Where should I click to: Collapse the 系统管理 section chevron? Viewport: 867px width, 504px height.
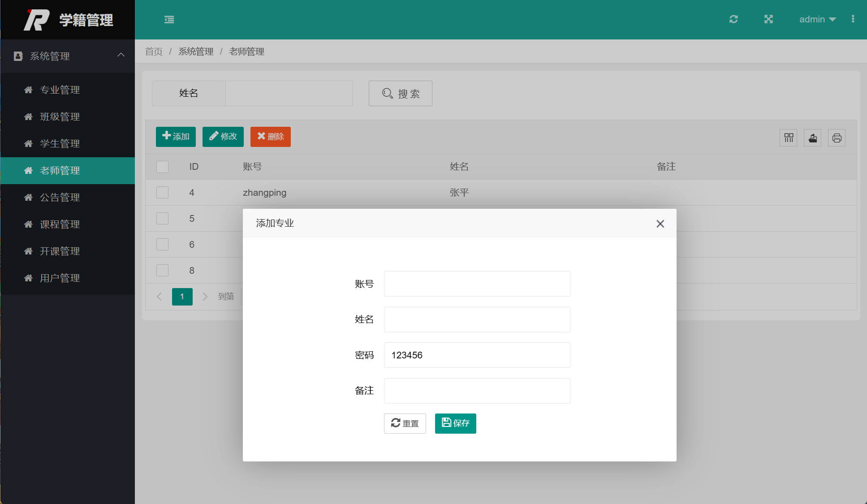(x=121, y=55)
